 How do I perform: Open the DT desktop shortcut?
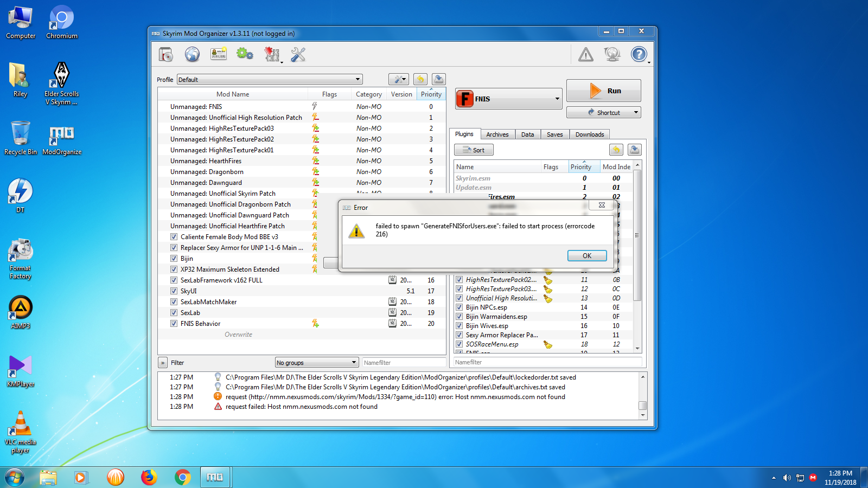tap(20, 196)
